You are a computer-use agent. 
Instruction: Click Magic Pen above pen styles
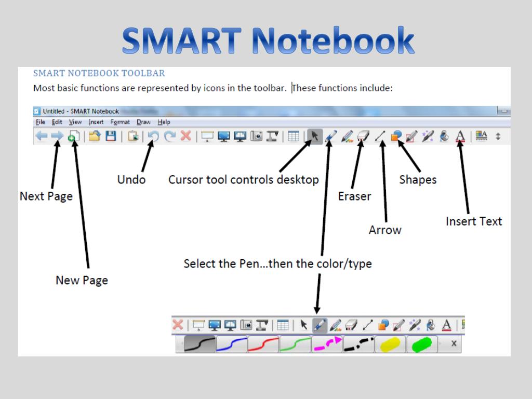pos(415,325)
